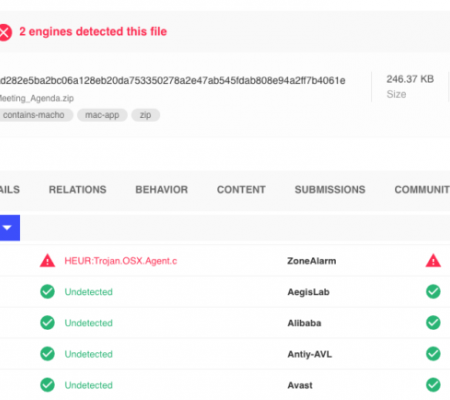Click the contains-macho tag
450x400 pixels.
tap(35, 115)
